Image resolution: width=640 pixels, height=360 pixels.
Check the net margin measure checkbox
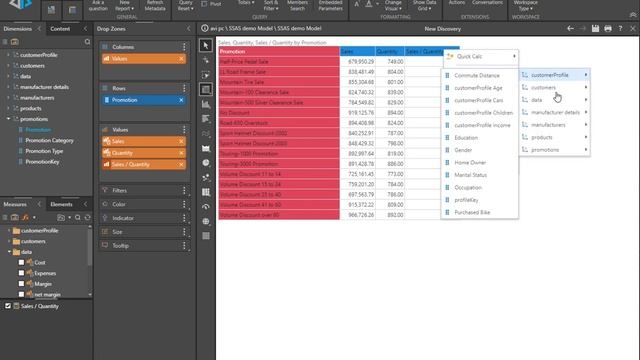click(21, 294)
